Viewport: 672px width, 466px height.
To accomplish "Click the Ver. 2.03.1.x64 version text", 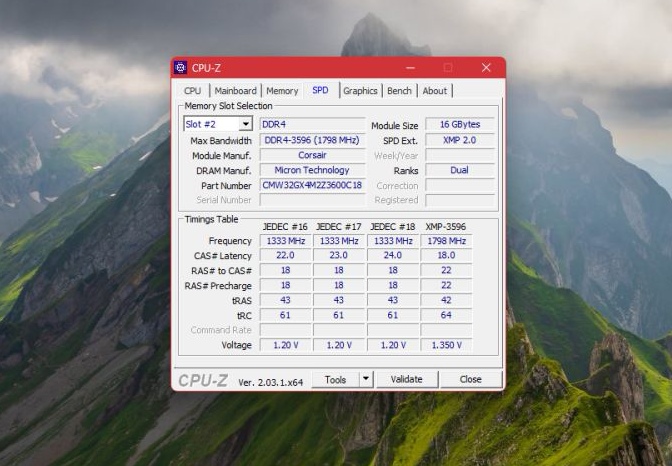I will [271, 382].
